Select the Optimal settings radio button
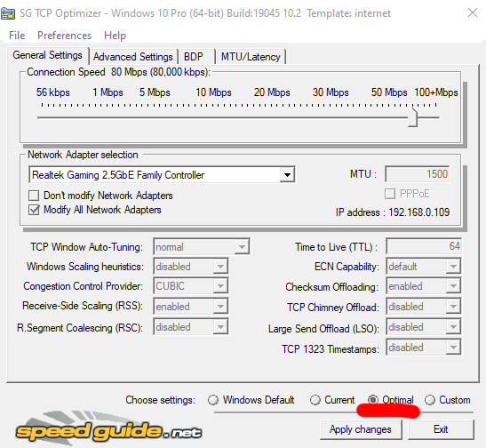The width and height of the screenshot is (486, 448). [373, 400]
